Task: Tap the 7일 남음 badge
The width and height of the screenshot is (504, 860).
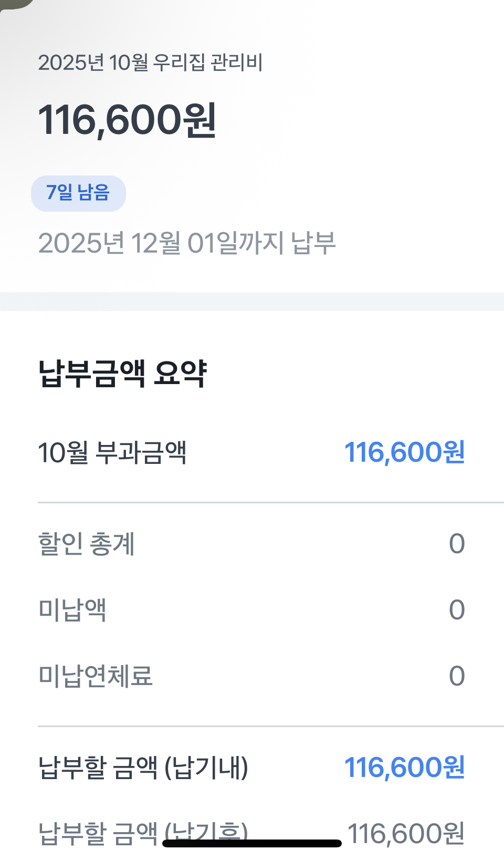Action: click(78, 193)
